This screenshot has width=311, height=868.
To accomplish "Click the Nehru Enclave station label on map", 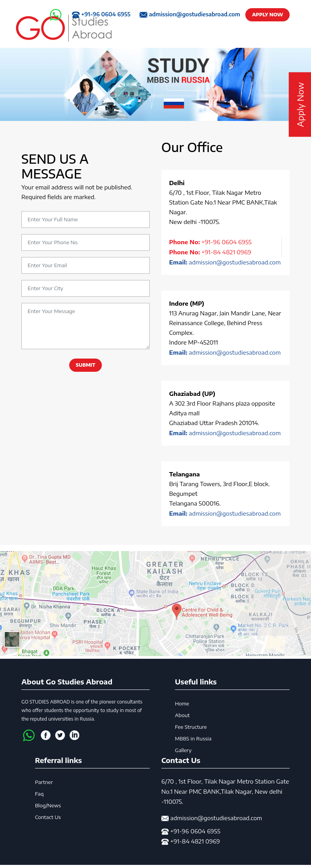I will pyautogui.click(x=205, y=586).
